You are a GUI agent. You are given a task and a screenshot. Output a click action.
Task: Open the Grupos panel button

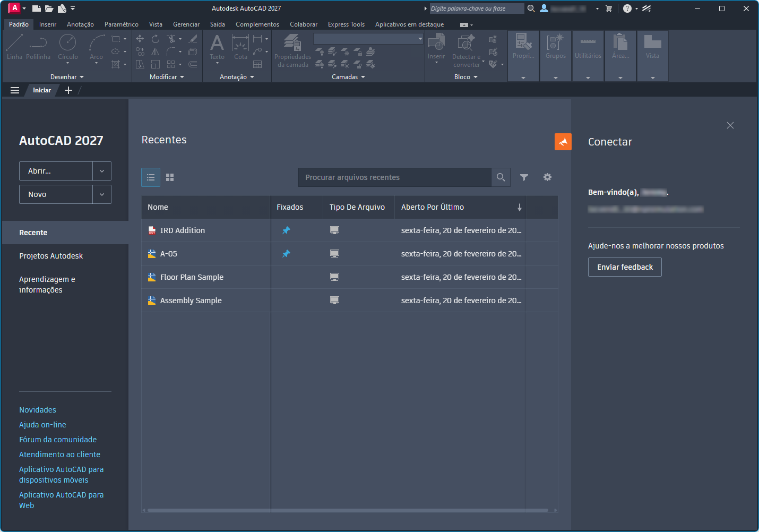coord(556,56)
